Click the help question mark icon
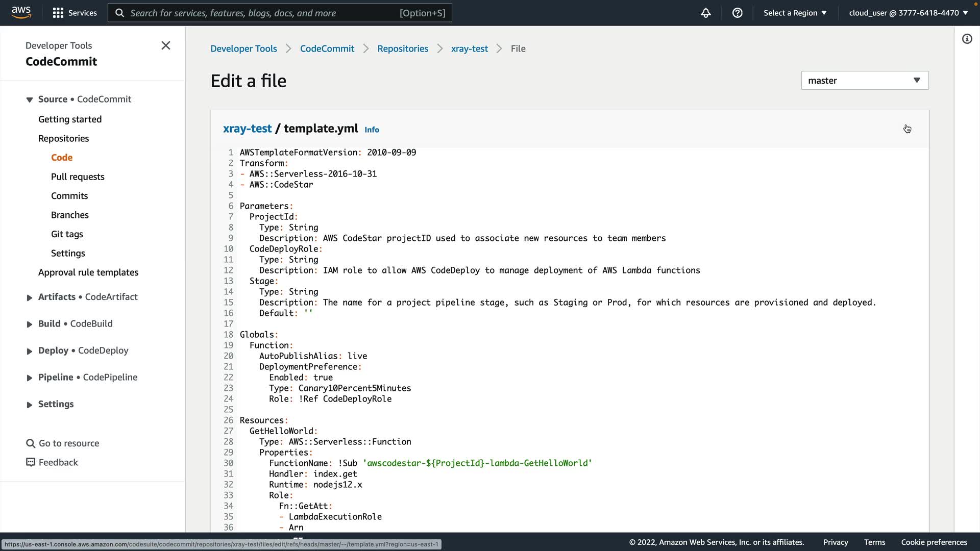This screenshot has height=551, width=980. 737,13
